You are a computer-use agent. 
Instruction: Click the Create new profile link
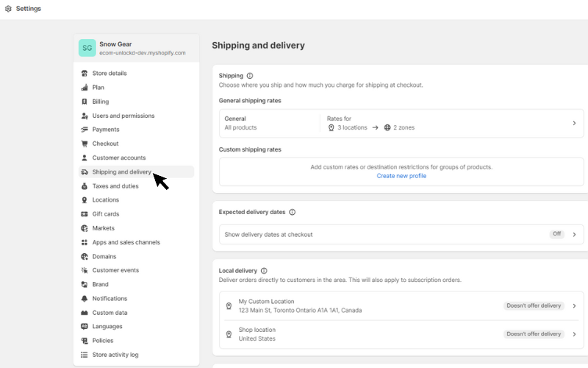coord(401,176)
